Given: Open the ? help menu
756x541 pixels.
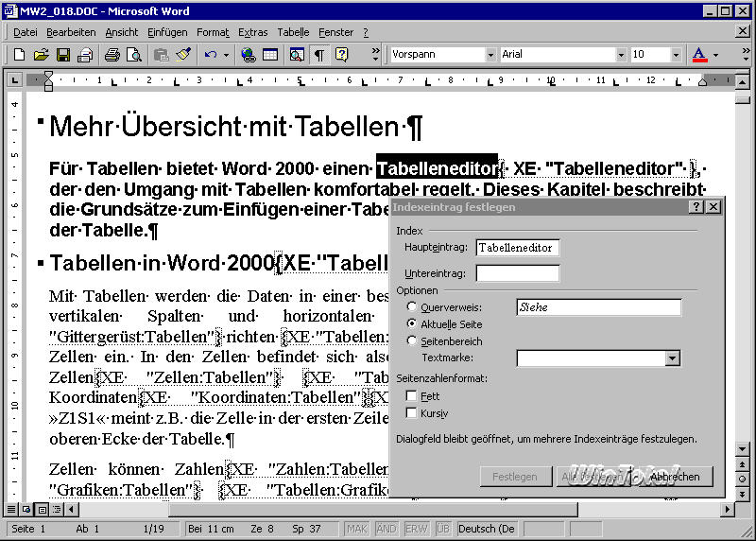Looking at the screenshot, I should point(366,32).
